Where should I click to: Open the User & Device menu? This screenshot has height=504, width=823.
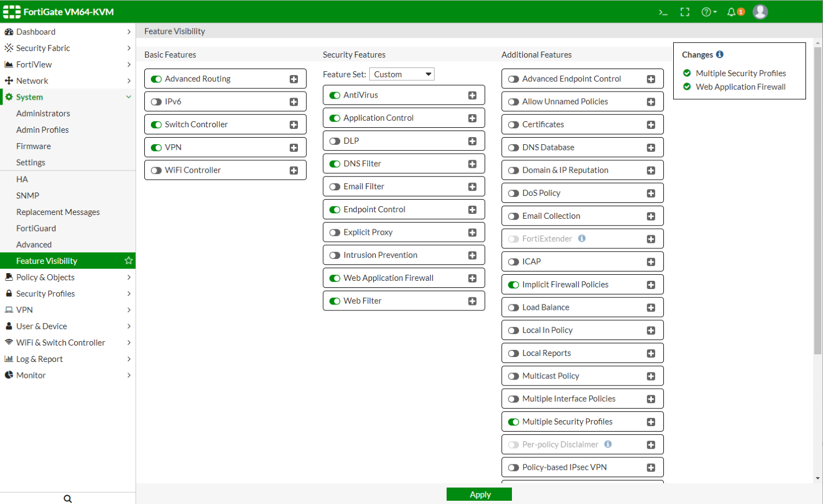67,326
